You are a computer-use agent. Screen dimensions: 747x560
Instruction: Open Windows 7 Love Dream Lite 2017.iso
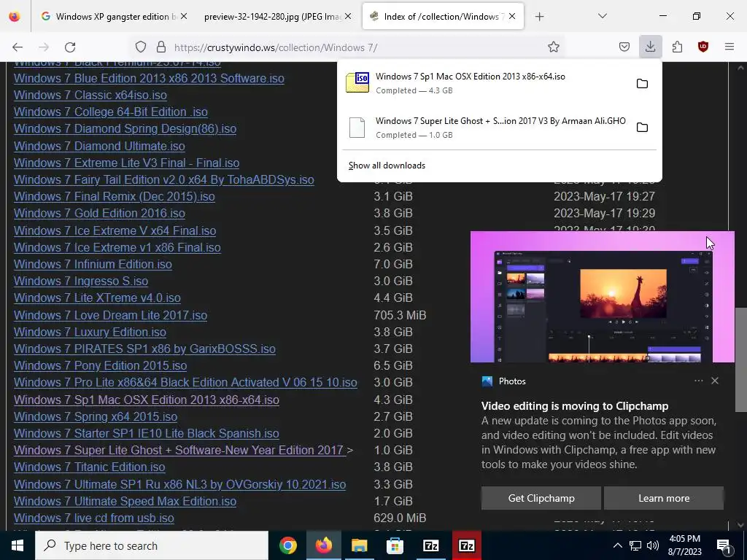(x=111, y=315)
